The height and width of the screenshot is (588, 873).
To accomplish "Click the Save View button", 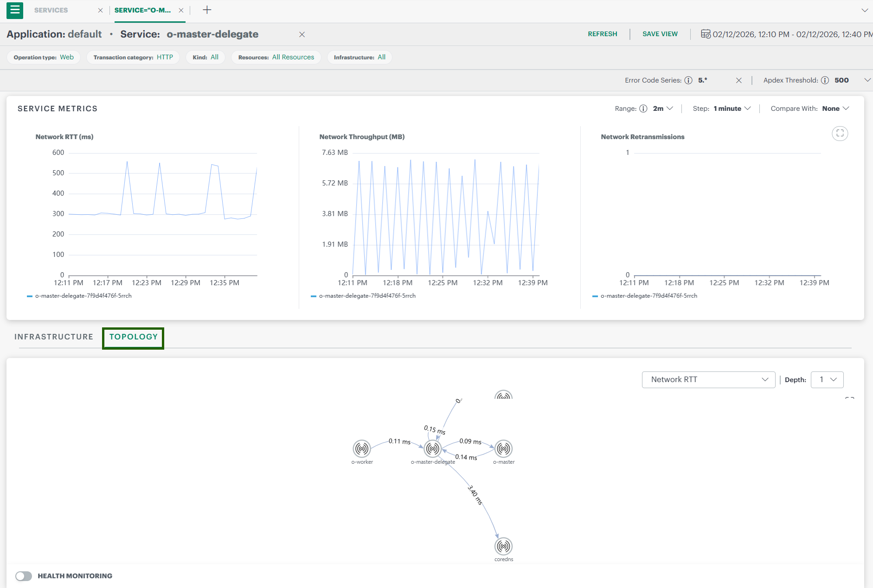I will (x=660, y=34).
